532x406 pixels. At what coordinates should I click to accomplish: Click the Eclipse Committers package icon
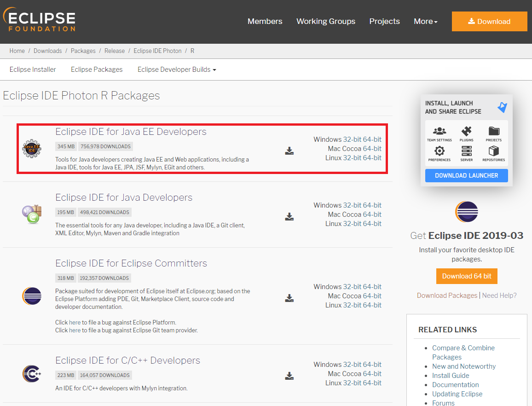click(x=32, y=296)
